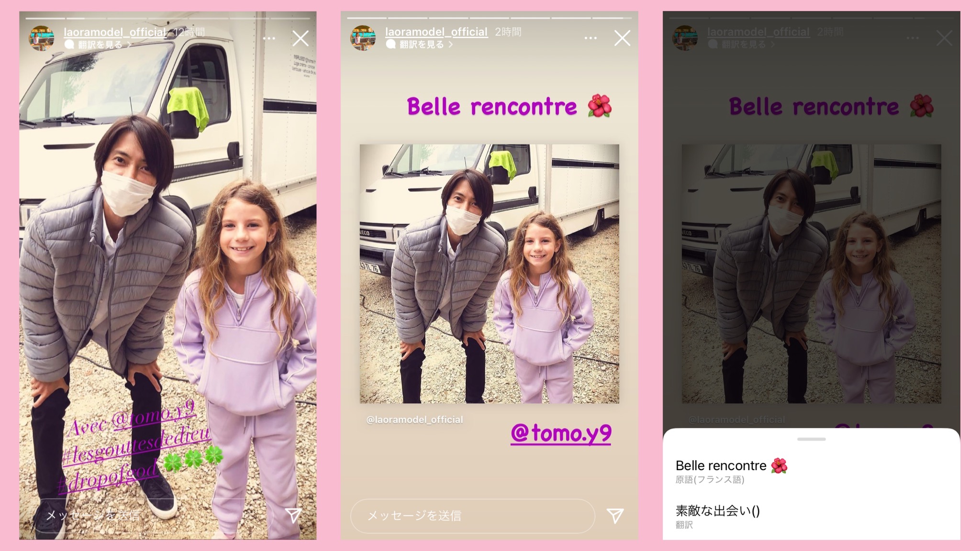Tap the Avec @tomo.y9 handwritten mention
This screenshot has width=980, height=551.
coord(132,419)
